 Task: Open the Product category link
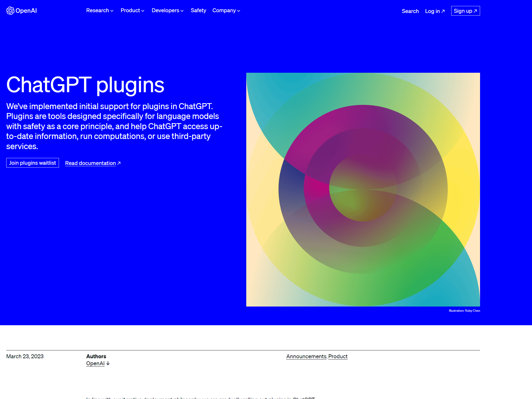coord(338,356)
